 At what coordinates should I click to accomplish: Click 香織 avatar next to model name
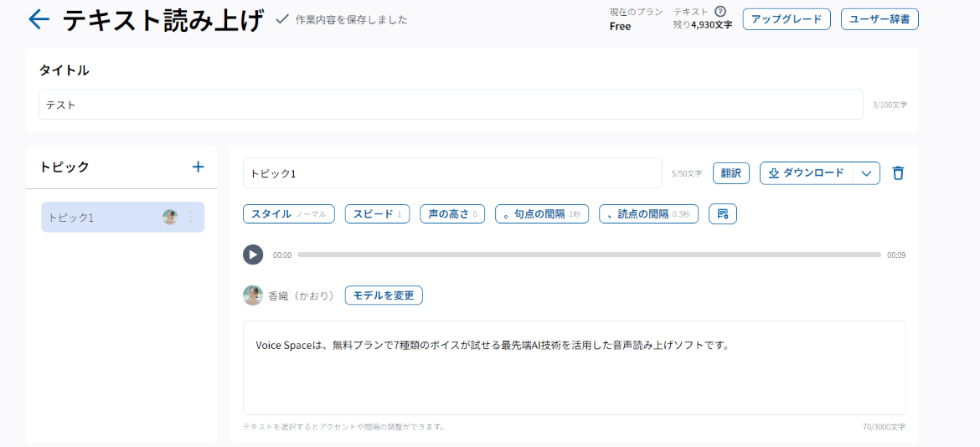(x=253, y=295)
